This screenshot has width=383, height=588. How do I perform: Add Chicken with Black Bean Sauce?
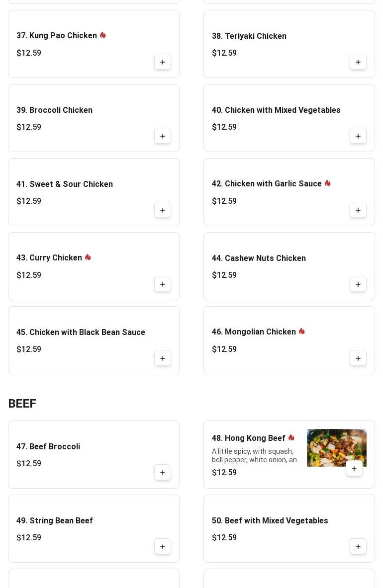pyautogui.click(x=163, y=358)
